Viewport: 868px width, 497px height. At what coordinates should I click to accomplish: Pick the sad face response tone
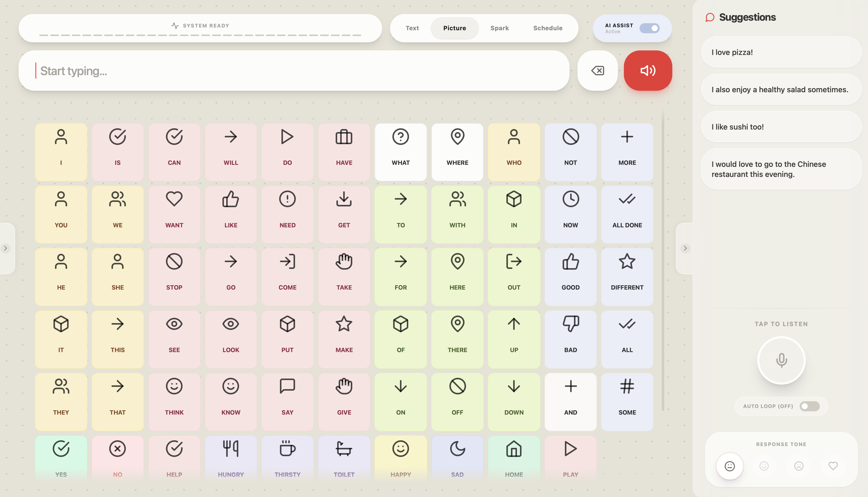pos(798,466)
